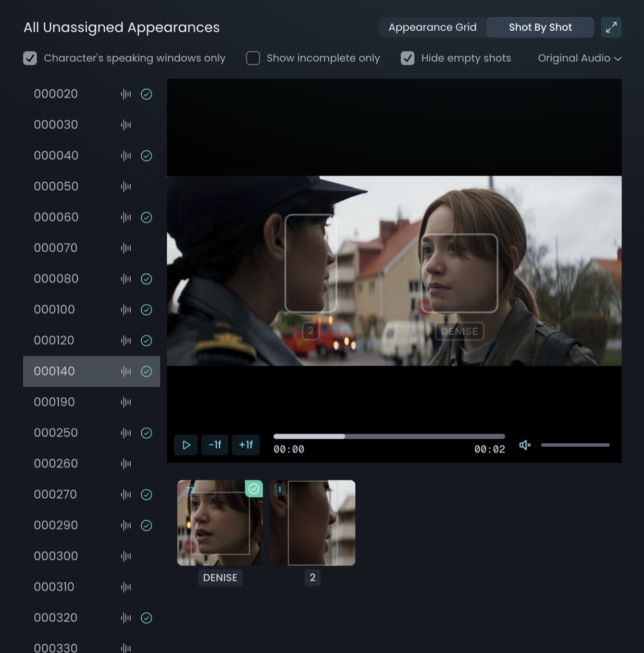
Task: Click completed checkmark for shot 000140
Action: click(147, 371)
